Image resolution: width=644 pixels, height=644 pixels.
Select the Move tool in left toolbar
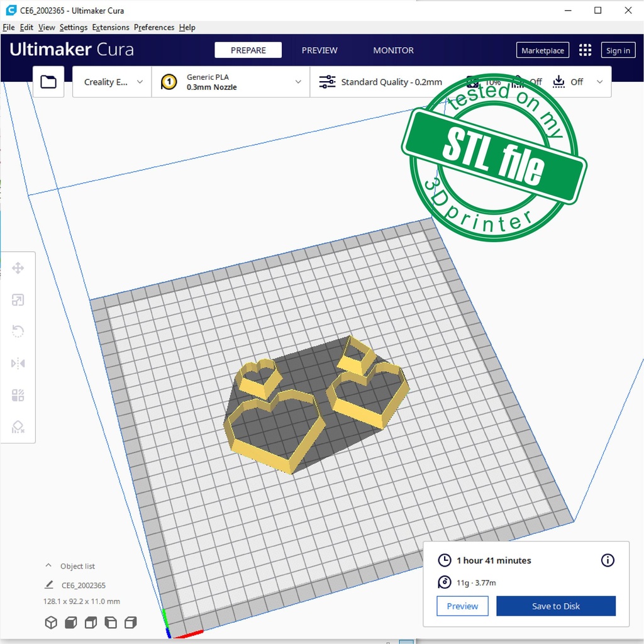click(x=18, y=269)
